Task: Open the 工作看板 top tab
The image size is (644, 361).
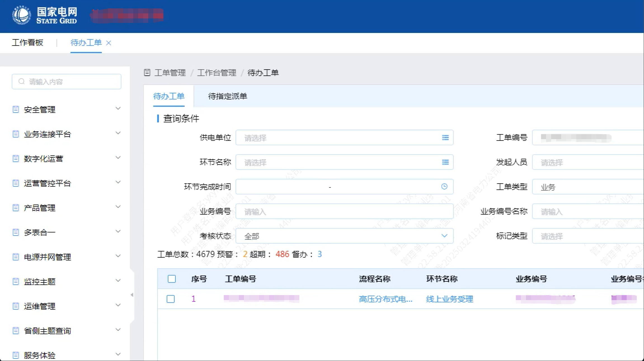Action: [27, 42]
